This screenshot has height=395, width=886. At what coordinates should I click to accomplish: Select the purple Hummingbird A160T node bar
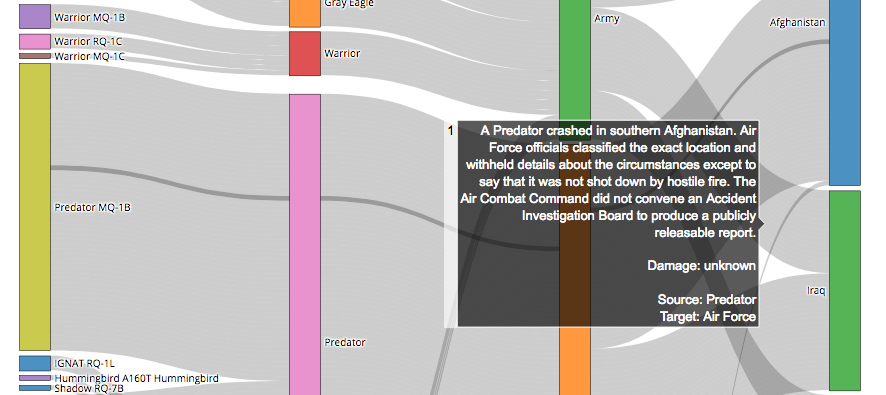point(35,378)
